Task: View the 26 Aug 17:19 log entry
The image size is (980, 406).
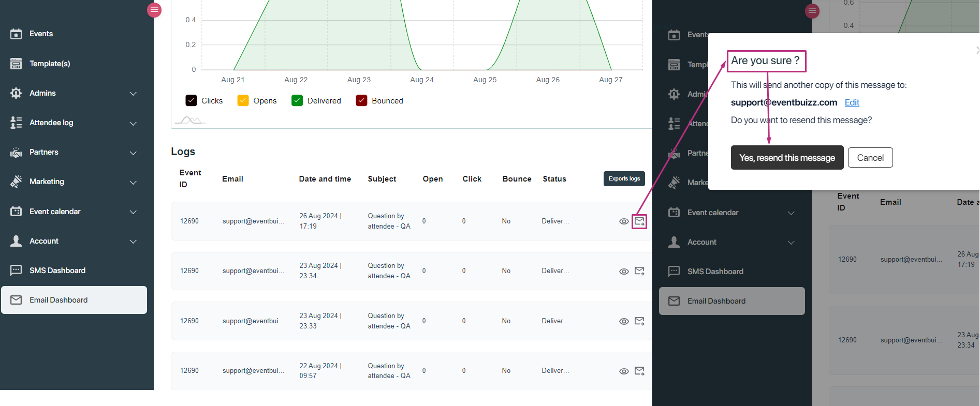Action: click(x=624, y=221)
